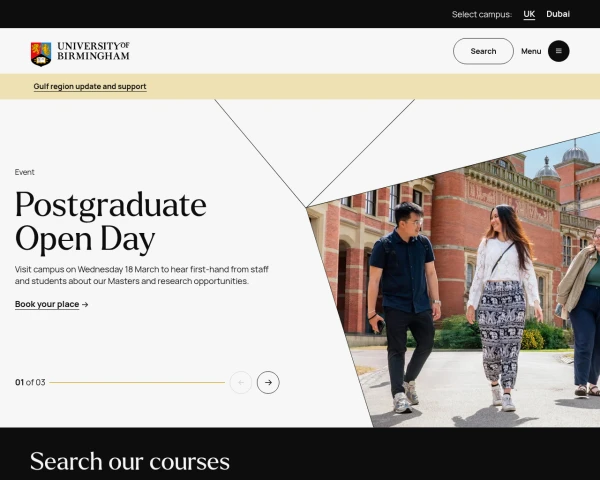Viewport: 600px width, 480px height.
Task: Click the Select campus label
Action: point(482,15)
